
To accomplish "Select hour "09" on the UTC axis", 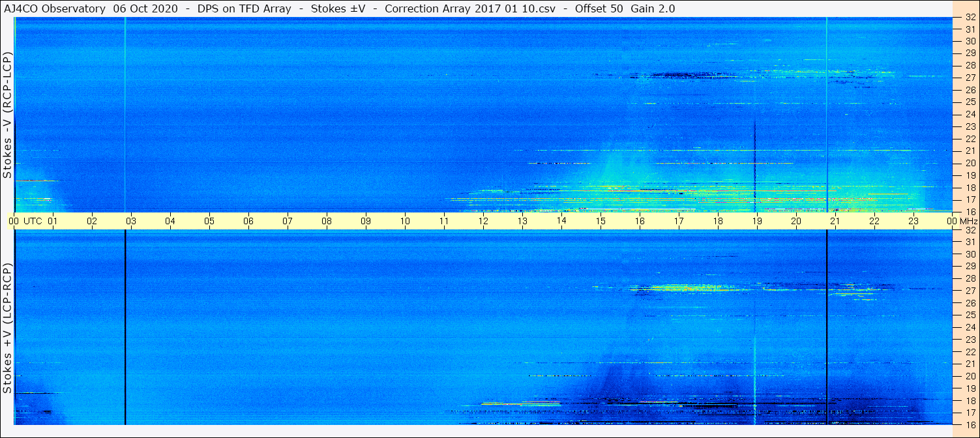I will (366, 221).
